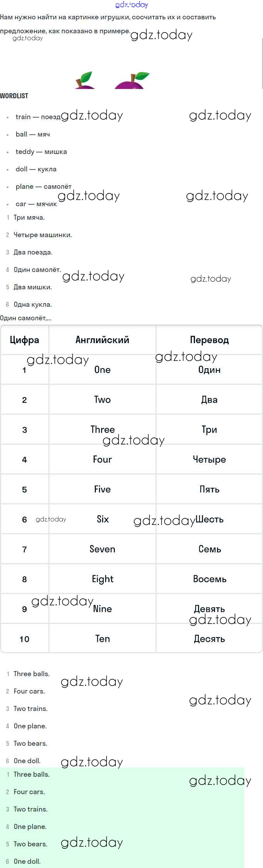Click the "Четыре машинки." list item
Viewport: 263px width, 868px height.
tap(43, 235)
